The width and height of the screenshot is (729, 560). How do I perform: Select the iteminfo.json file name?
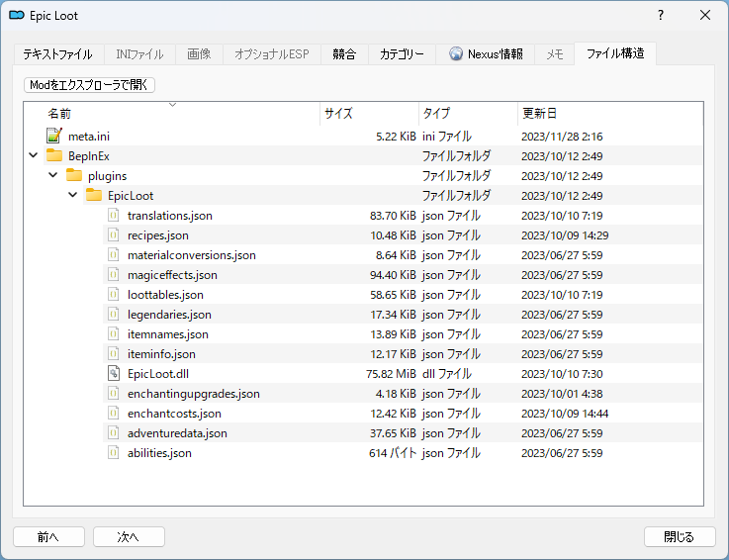click(x=161, y=354)
